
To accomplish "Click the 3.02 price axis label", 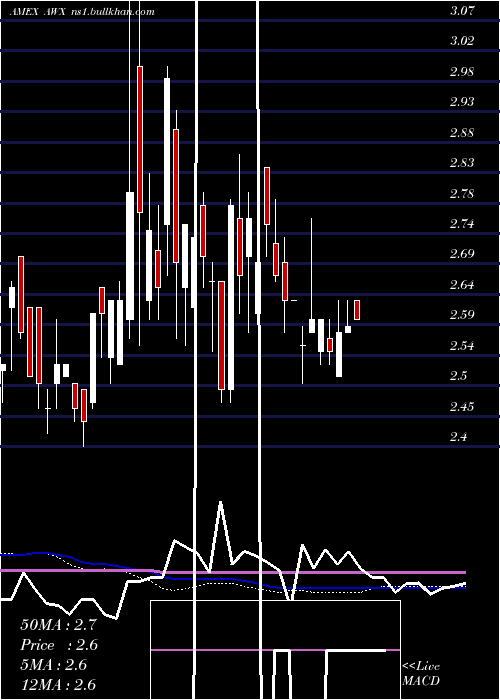I will (462, 41).
